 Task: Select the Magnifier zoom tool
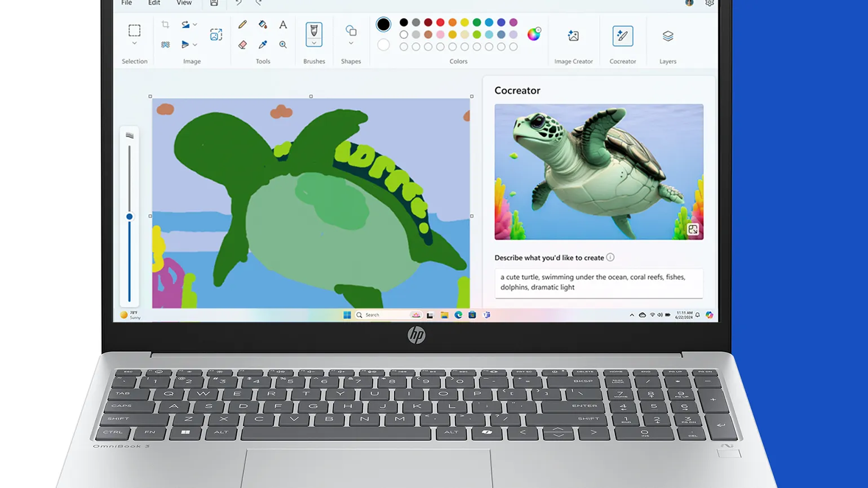[283, 45]
